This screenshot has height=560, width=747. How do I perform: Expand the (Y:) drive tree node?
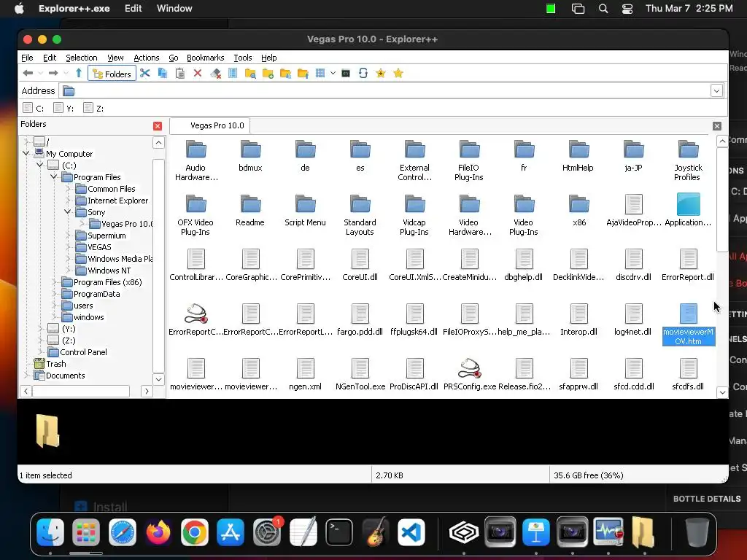pyautogui.click(x=40, y=329)
